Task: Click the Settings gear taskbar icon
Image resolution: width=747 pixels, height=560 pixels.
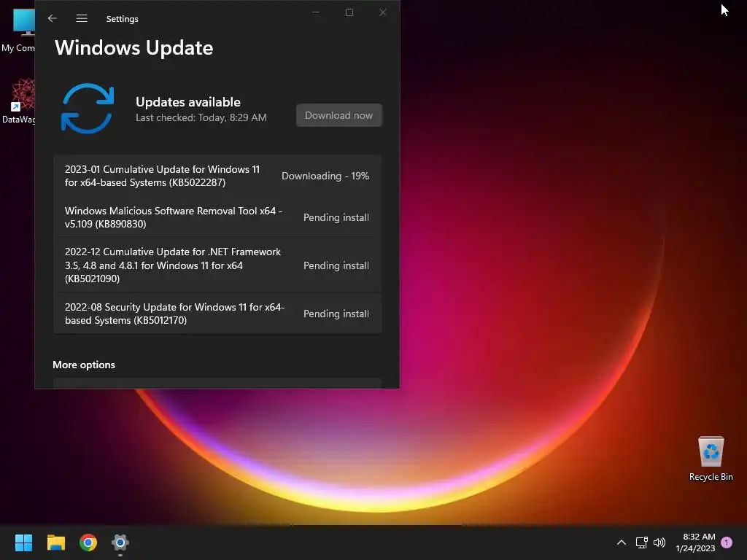Action: 120,542
